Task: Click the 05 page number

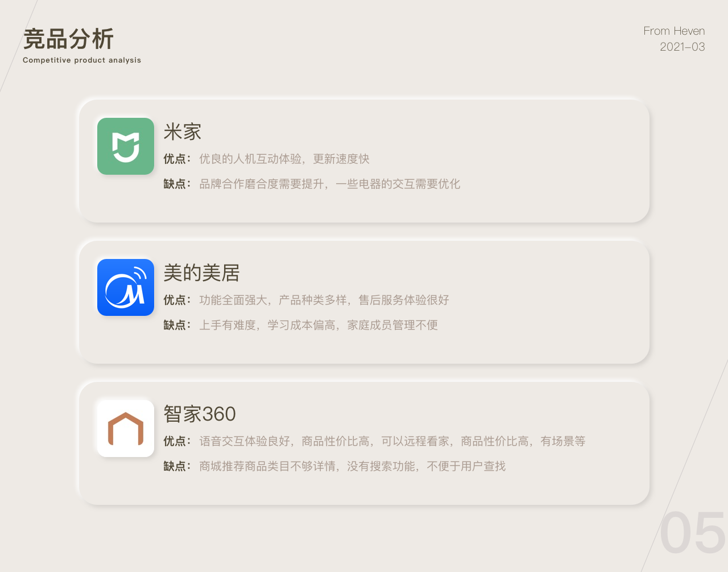Action: pyautogui.click(x=693, y=533)
